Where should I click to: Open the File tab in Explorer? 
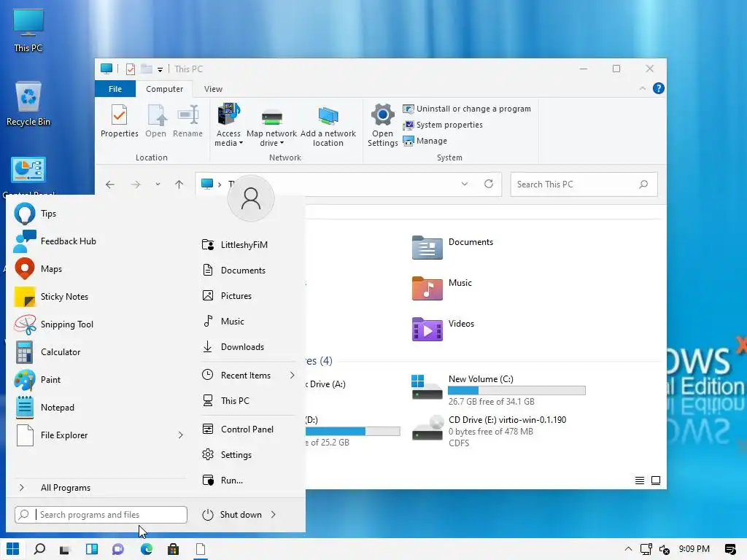115,89
